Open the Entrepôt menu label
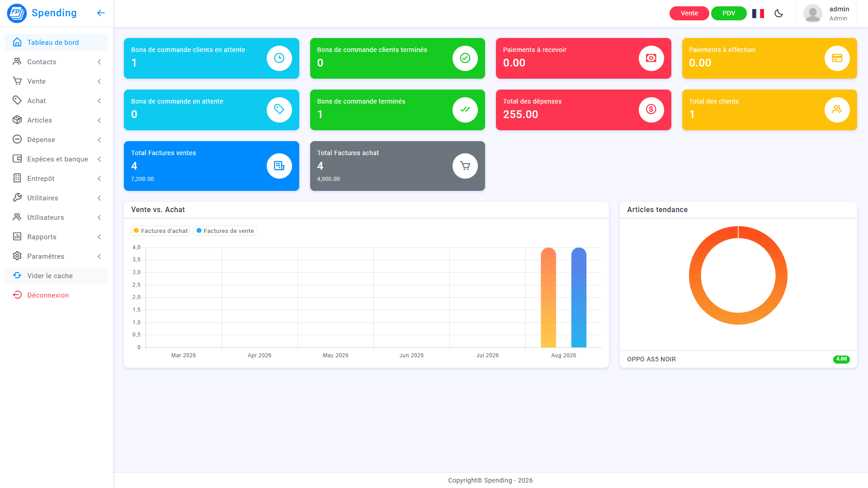868x488 pixels. 41,179
